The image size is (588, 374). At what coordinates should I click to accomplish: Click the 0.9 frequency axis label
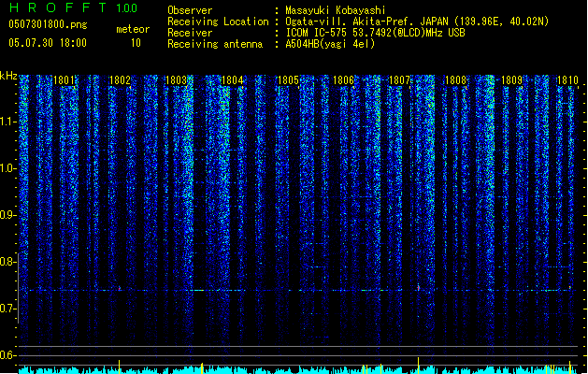pos(8,215)
